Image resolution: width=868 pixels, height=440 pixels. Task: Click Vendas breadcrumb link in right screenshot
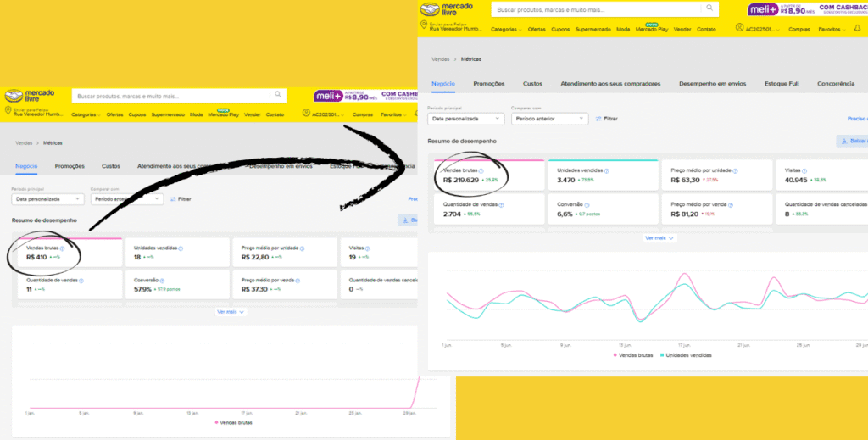click(x=440, y=58)
